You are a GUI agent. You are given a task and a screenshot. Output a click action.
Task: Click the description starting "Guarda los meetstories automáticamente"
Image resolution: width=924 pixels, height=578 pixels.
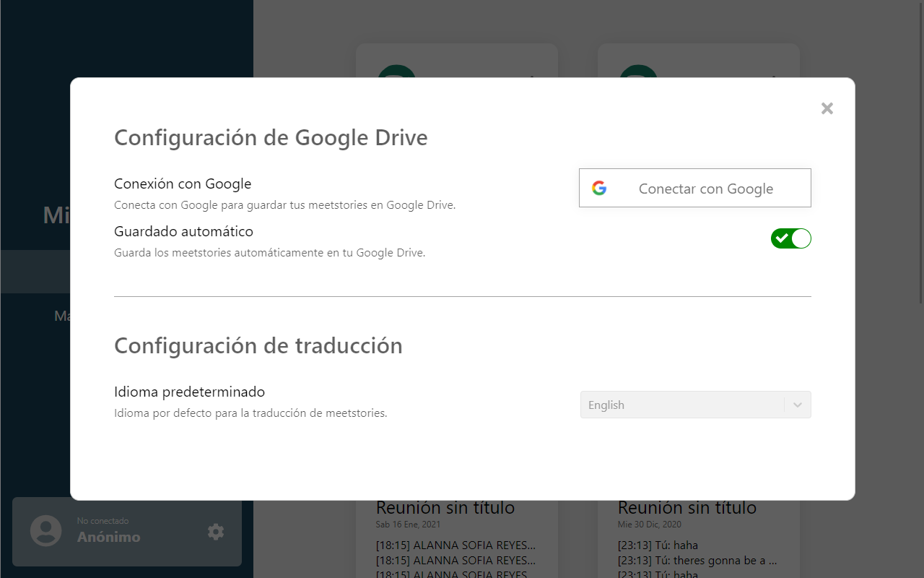(x=269, y=253)
